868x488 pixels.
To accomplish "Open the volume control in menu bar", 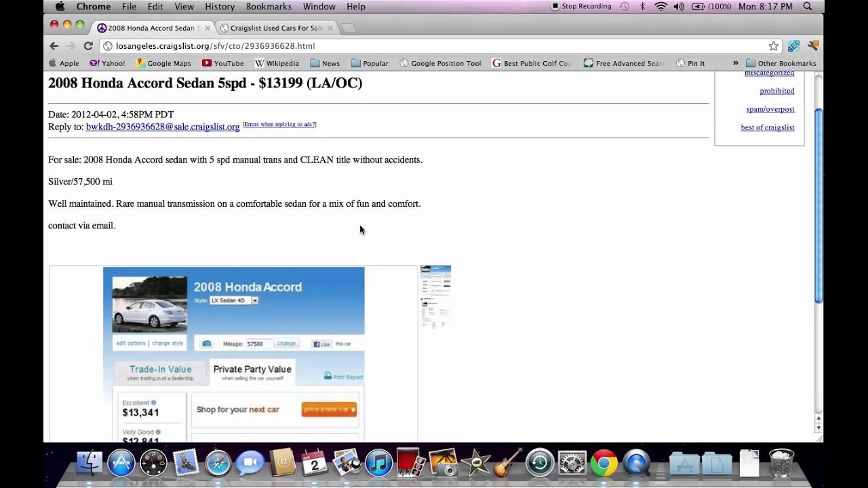I will [679, 6].
